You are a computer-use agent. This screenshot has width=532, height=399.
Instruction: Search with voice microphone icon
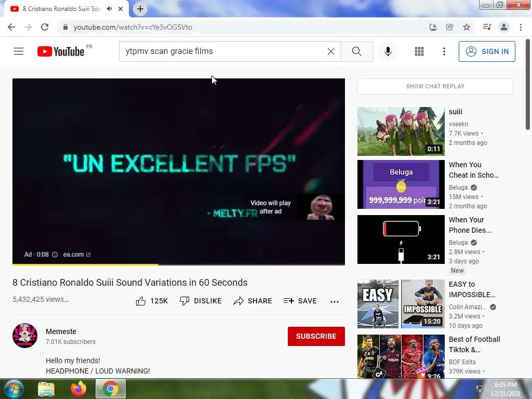388,51
